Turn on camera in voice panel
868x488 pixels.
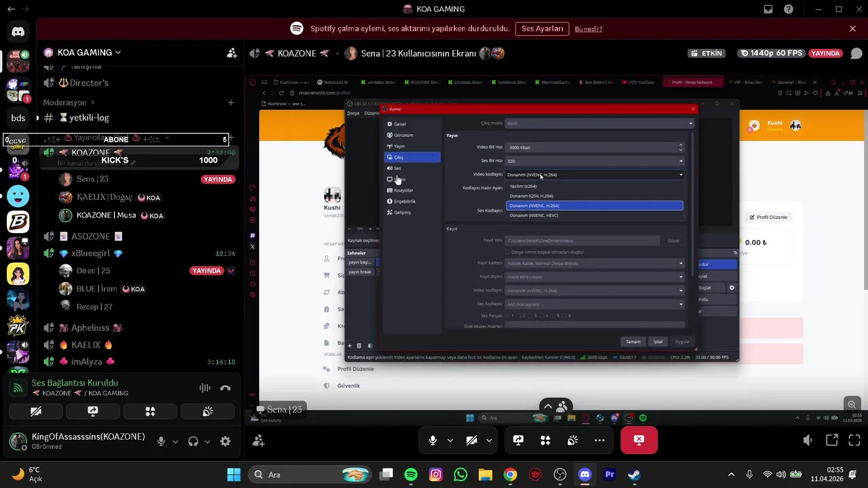tap(36, 411)
